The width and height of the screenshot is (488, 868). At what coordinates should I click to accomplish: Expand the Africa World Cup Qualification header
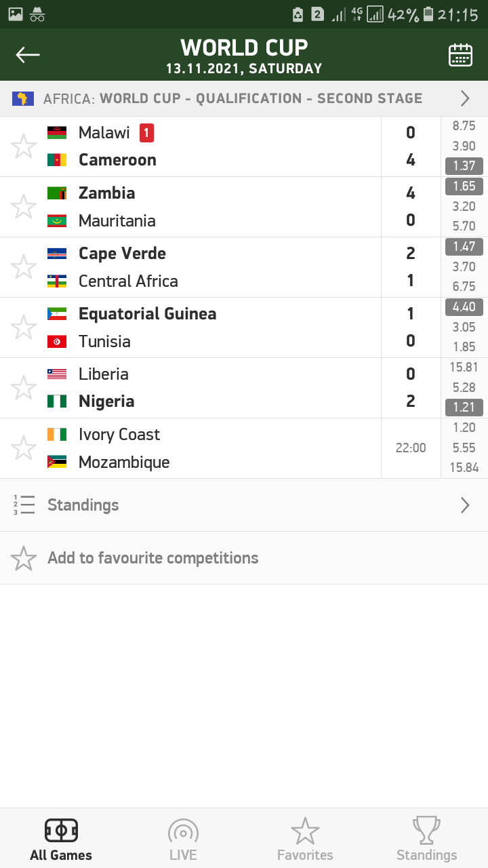(465, 99)
